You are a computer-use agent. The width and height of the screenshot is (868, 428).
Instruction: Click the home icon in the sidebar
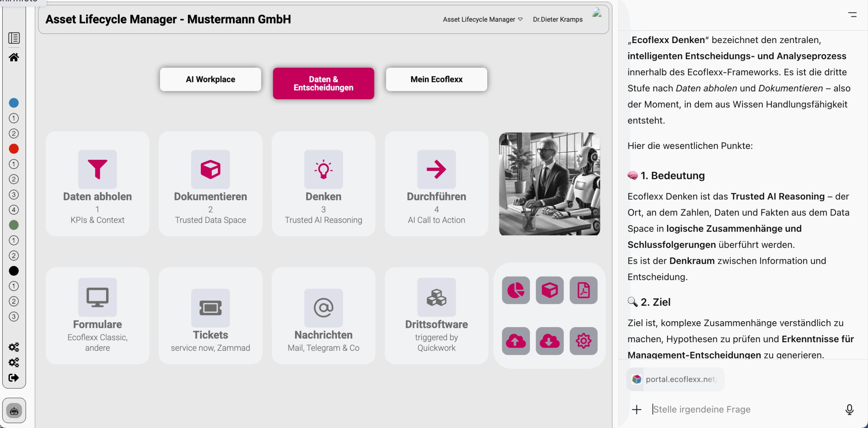pyautogui.click(x=14, y=57)
